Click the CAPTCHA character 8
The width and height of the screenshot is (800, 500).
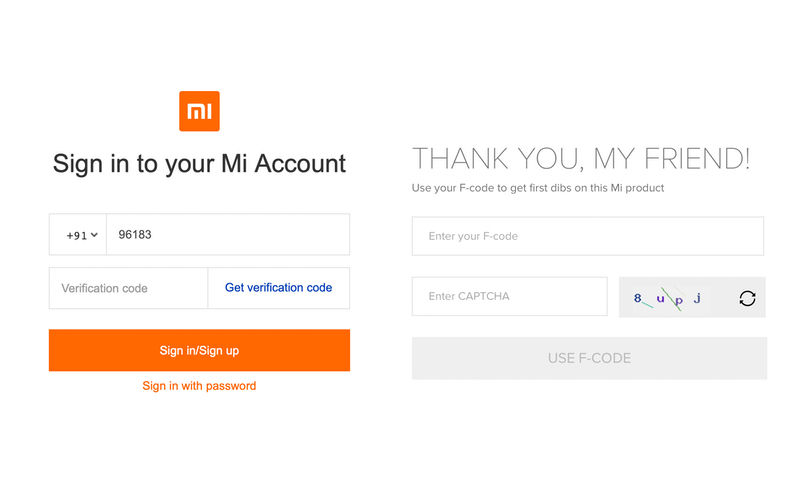click(x=638, y=298)
